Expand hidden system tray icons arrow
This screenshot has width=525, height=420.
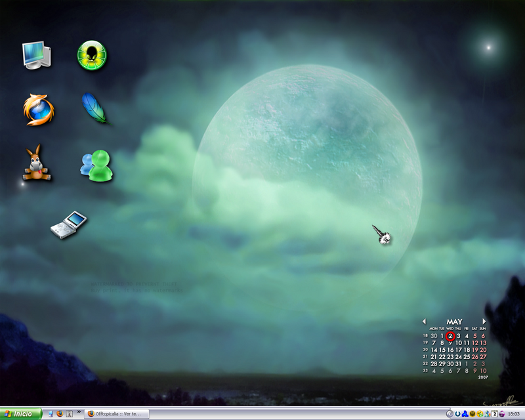pos(450,414)
